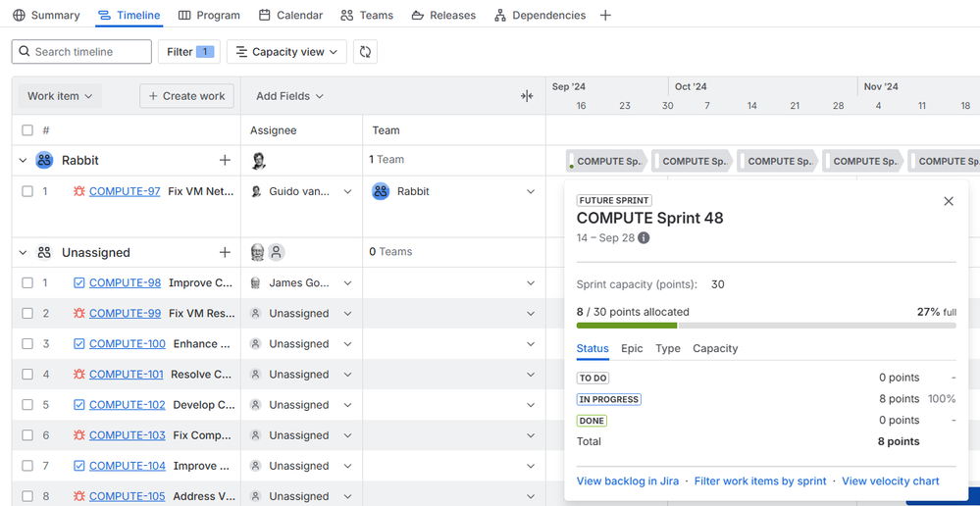Screen dimensions: 980x506
Task: Click the task icon of COMPUTE-100
Action: click(79, 343)
